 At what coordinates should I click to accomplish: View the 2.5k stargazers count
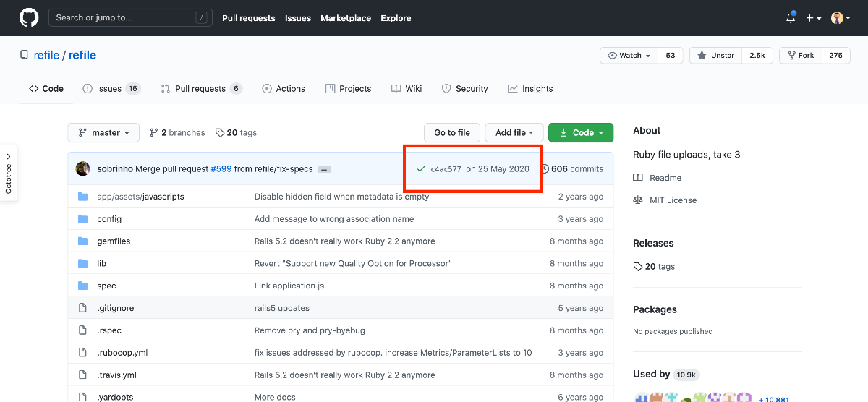(757, 56)
